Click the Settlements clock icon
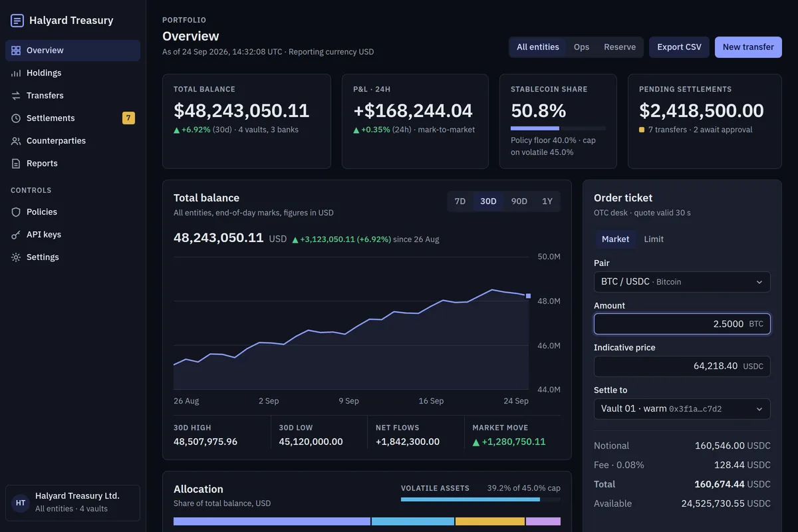 [x=16, y=118]
